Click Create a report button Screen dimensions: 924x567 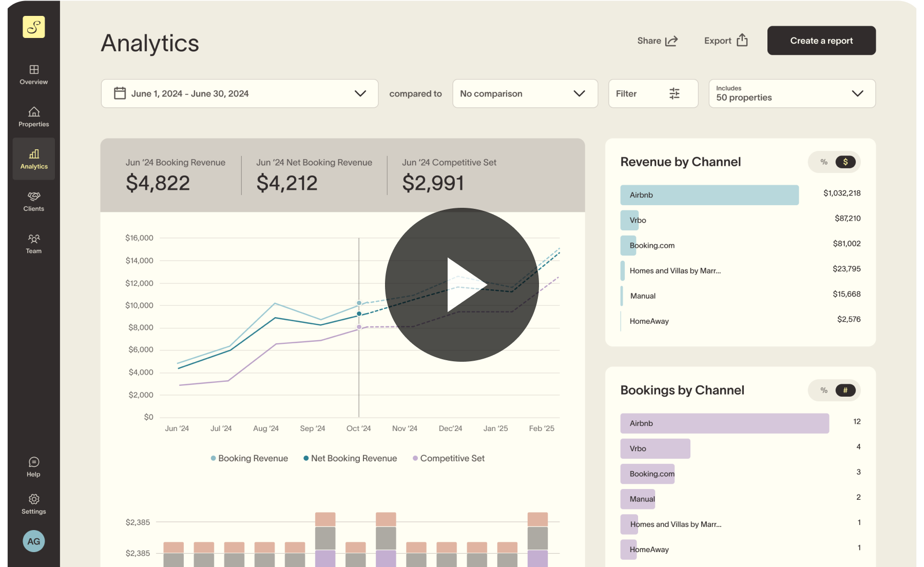coord(821,41)
